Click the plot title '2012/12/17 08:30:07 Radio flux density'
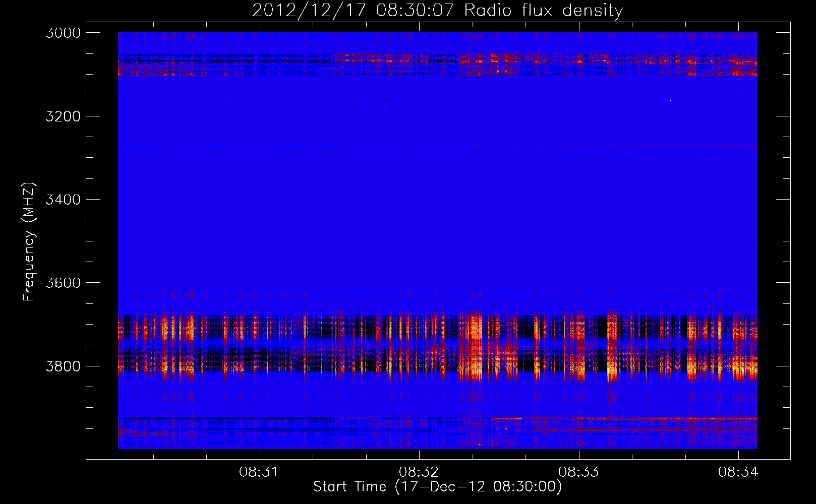Image resolution: width=816 pixels, height=504 pixels. point(437,10)
